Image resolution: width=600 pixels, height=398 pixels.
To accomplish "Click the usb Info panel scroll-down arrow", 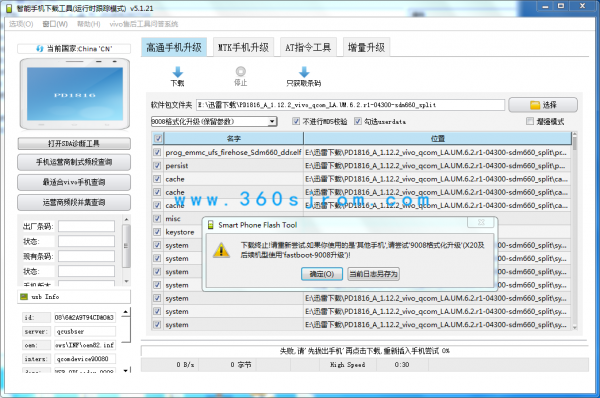I will pos(126,370).
